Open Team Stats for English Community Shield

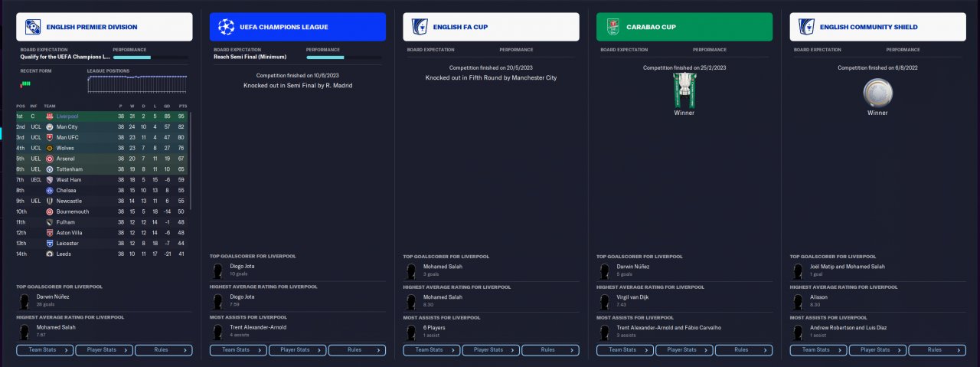point(819,350)
